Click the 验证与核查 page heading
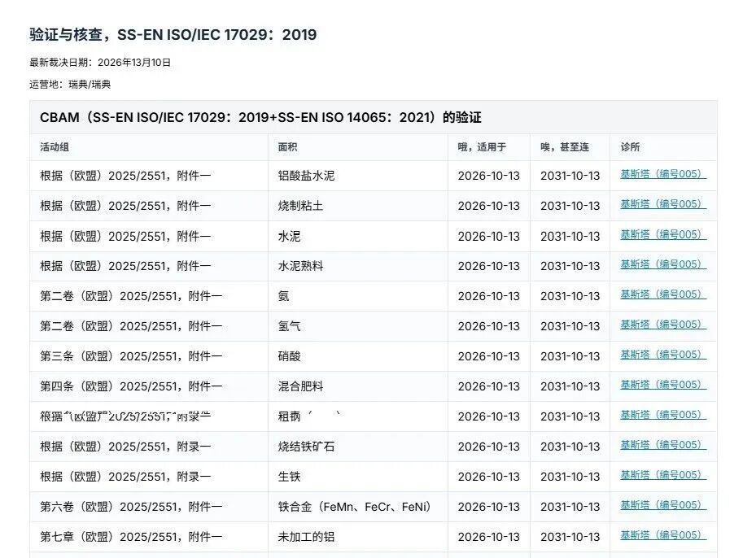The width and height of the screenshot is (756, 558). click(173, 35)
